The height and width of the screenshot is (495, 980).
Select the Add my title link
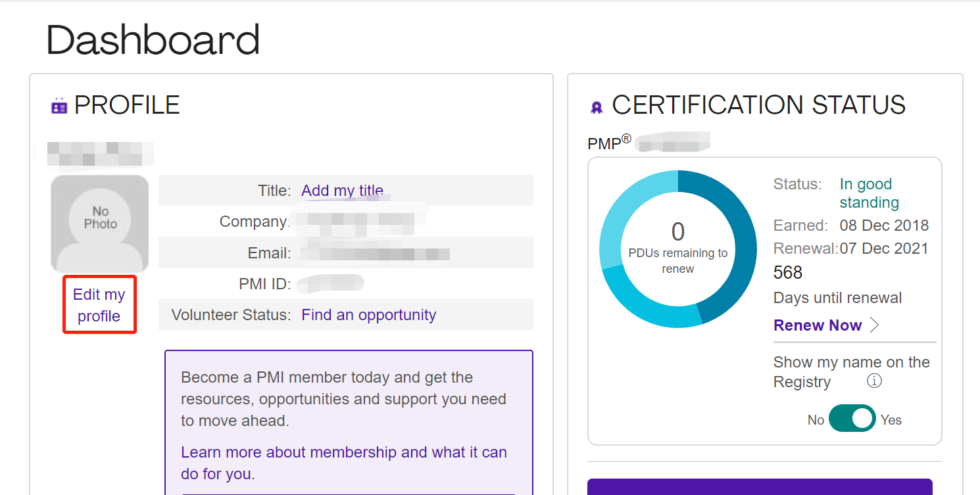pos(342,191)
